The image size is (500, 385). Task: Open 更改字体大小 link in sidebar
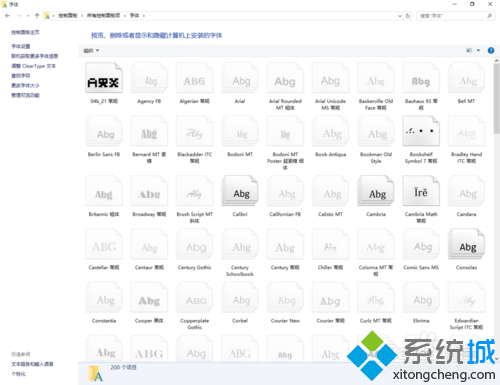[25, 85]
